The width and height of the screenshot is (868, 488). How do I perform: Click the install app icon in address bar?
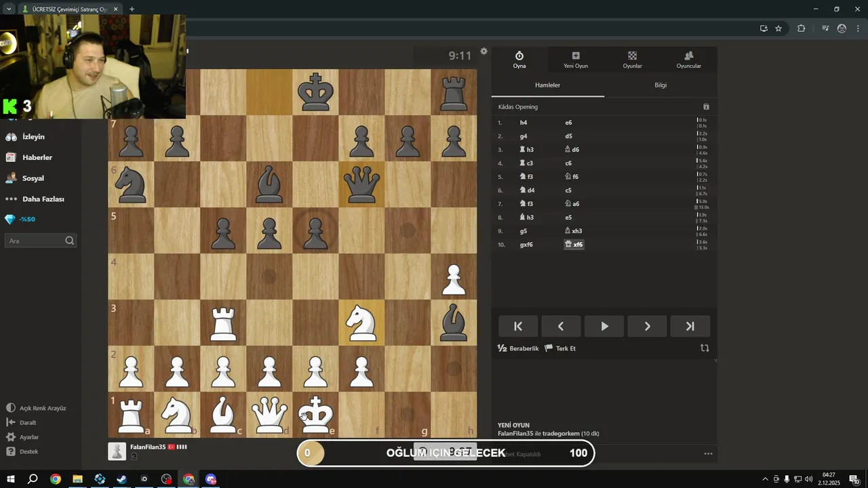[x=764, y=28]
